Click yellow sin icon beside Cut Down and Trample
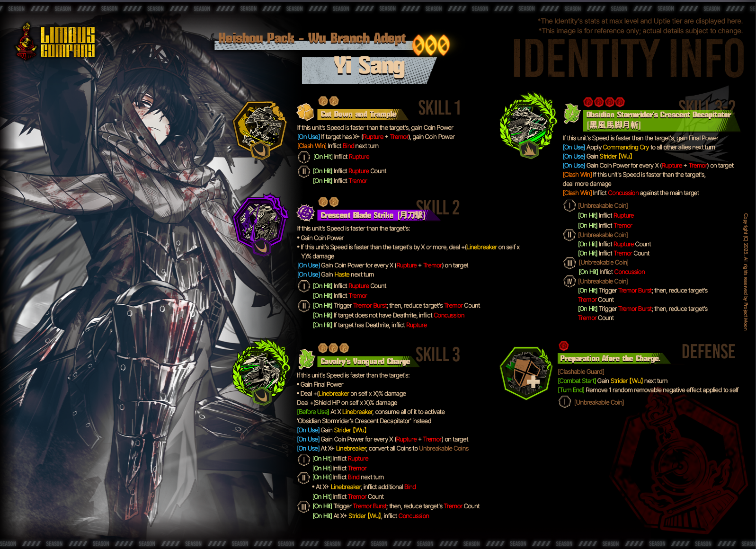Screen dimensions: 756x549 305,113
